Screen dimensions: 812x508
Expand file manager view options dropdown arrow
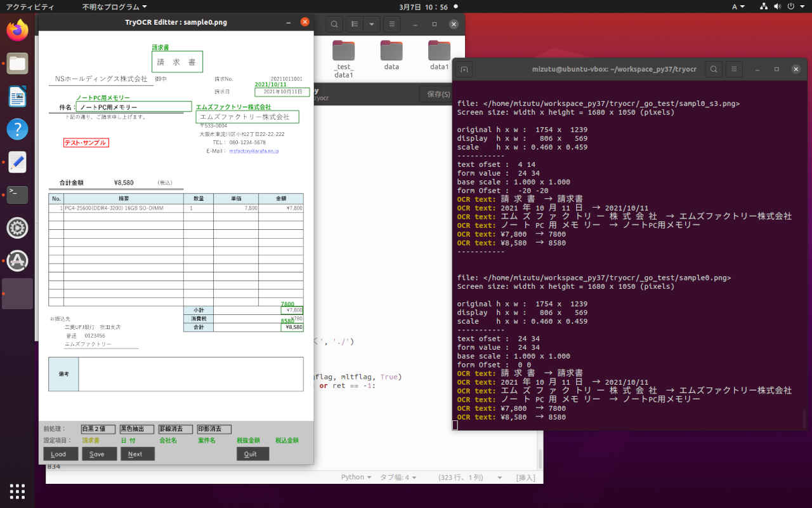[371, 24]
